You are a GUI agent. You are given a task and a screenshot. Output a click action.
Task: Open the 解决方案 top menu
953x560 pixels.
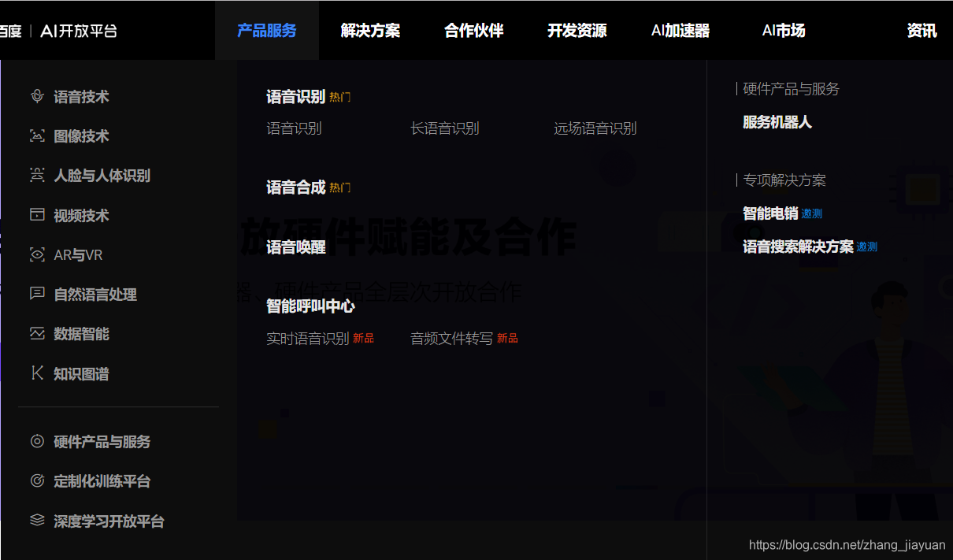tap(370, 31)
